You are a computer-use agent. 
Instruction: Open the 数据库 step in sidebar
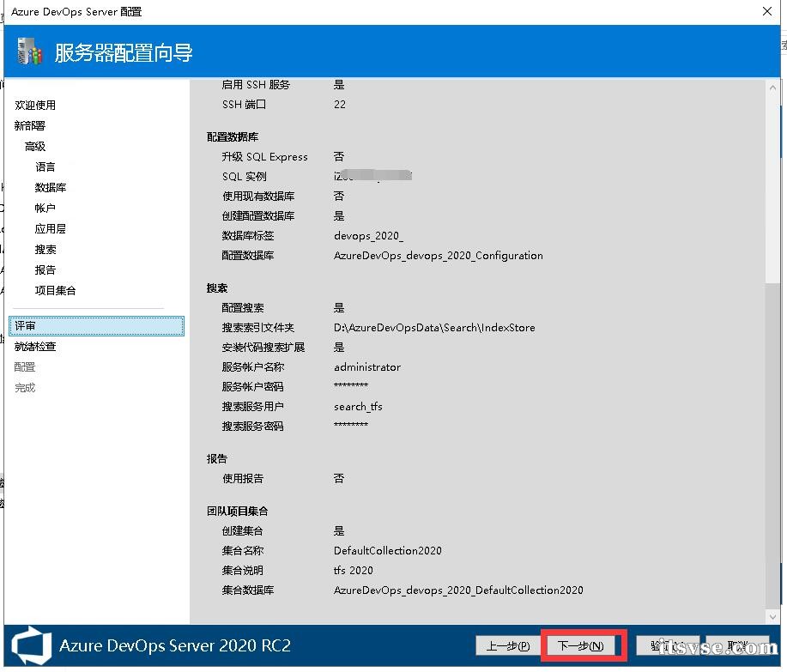pyautogui.click(x=50, y=188)
